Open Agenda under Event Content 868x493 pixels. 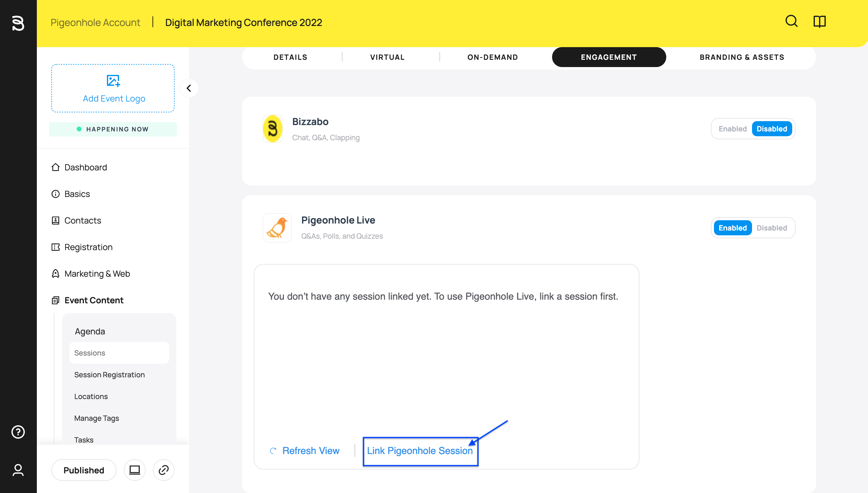tap(90, 331)
